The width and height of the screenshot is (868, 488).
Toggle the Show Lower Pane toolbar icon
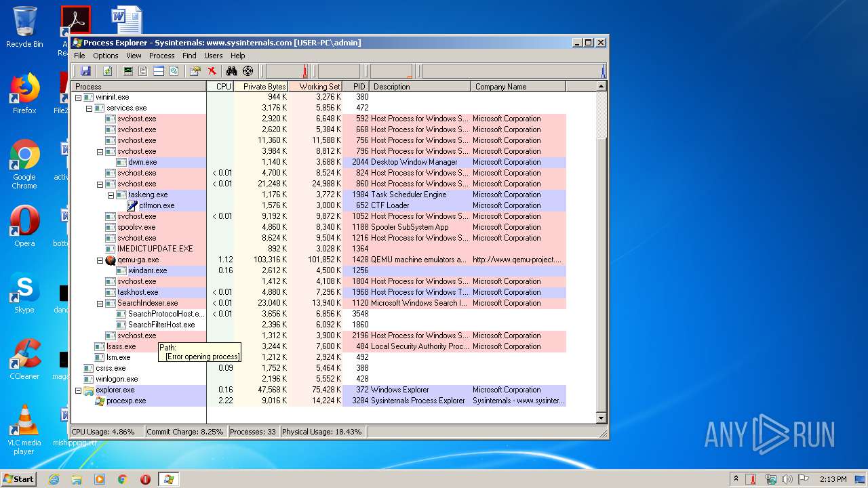[159, 71]
